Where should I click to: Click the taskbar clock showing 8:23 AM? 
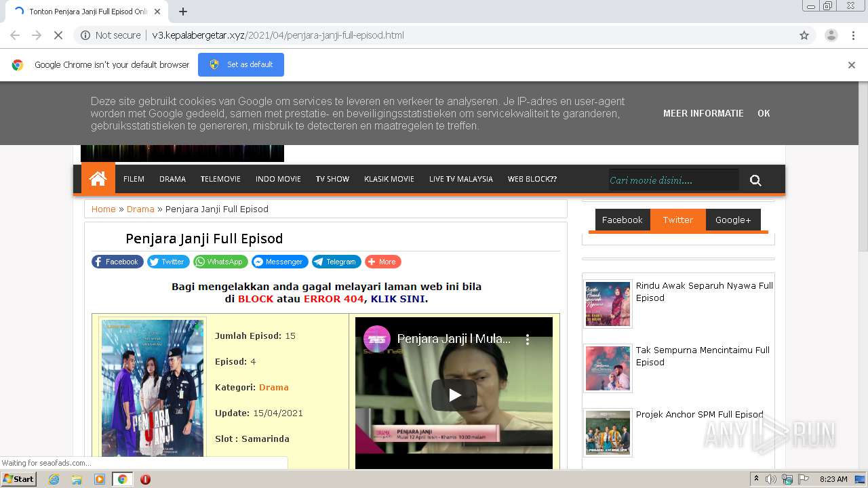833,479
